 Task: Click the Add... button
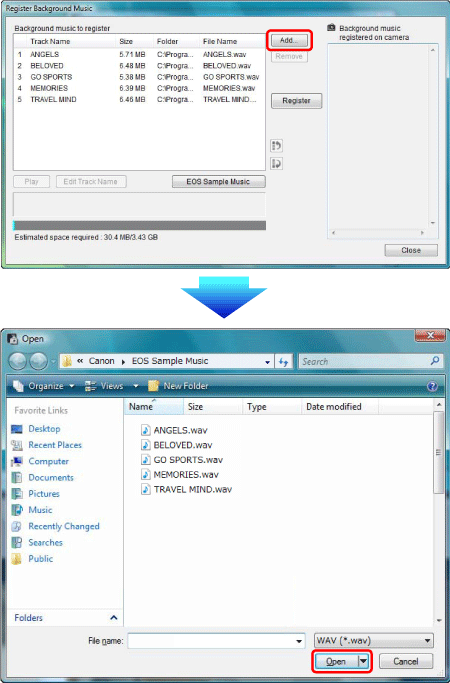tap(289, 41)
